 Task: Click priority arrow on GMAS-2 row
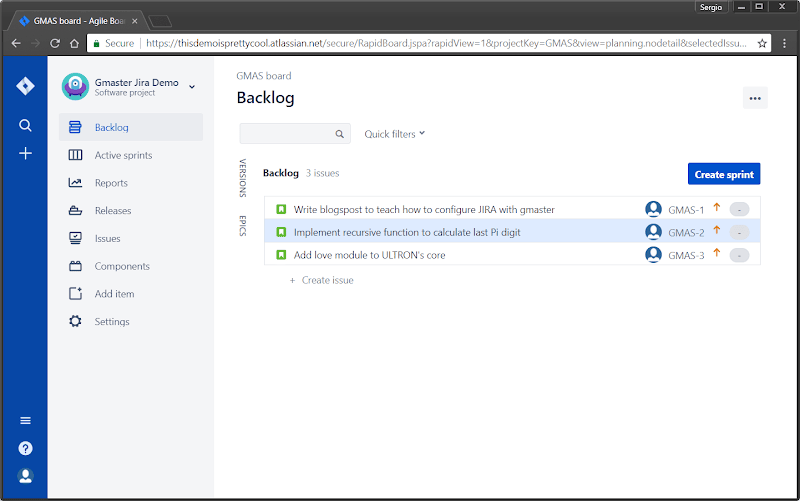tap(716, 230)
